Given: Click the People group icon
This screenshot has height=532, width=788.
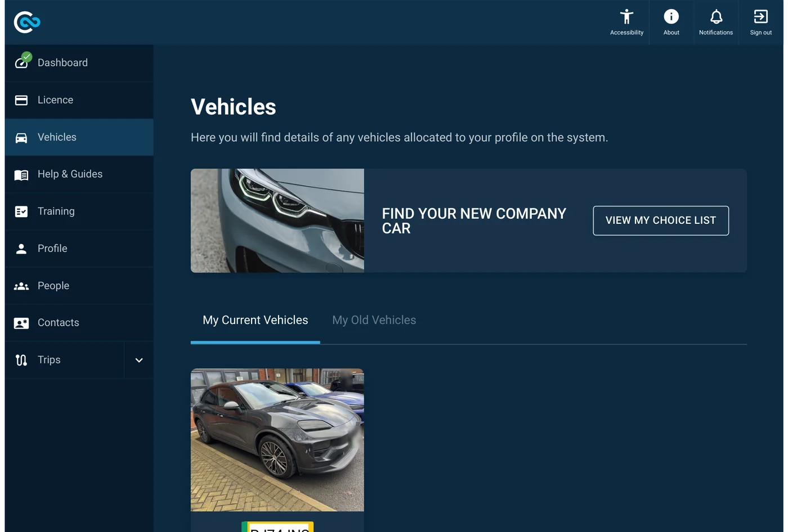Looking at the screenshot, I should tap(21, 286).
